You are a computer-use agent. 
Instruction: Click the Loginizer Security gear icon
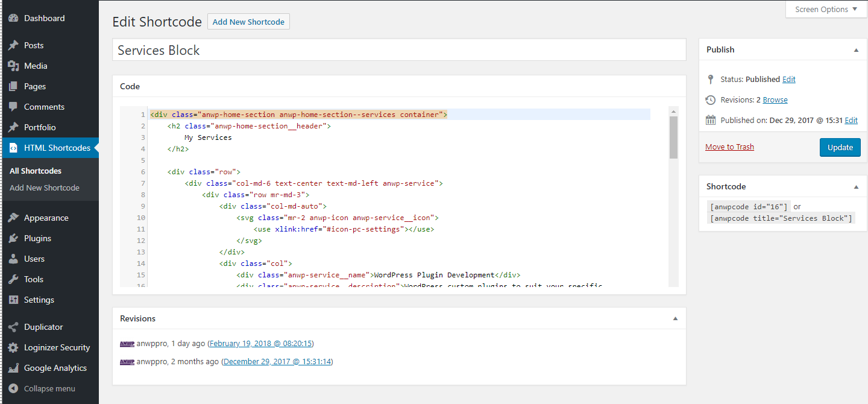tap(13, 347)
